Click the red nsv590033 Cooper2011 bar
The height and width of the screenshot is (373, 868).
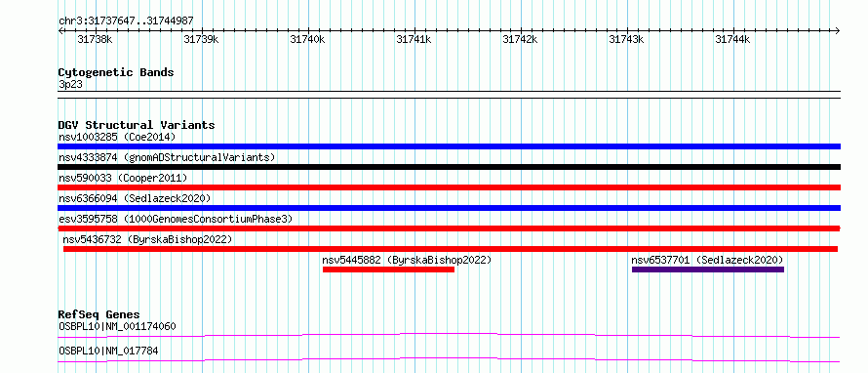pyautogui.click(x=449, y=187)
